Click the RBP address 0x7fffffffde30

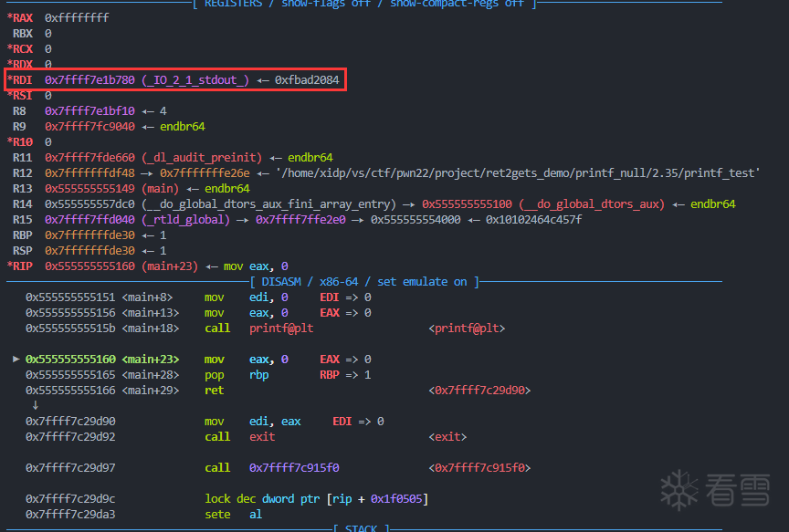[89, 235]
